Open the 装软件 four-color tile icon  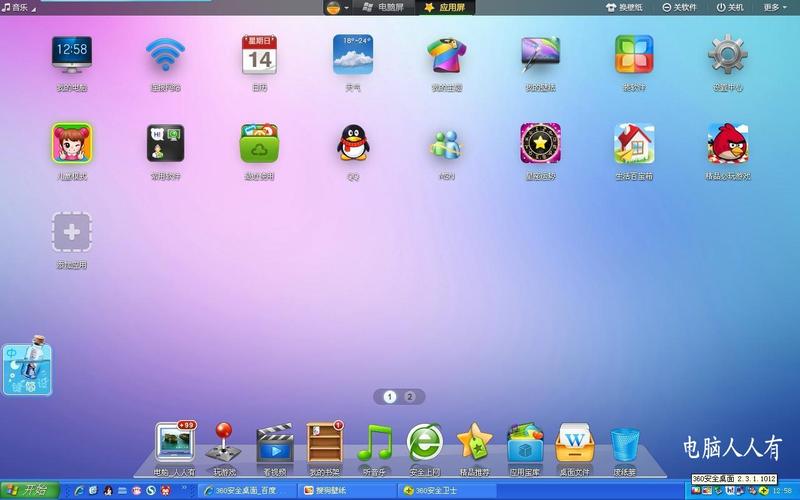(634, 55)
